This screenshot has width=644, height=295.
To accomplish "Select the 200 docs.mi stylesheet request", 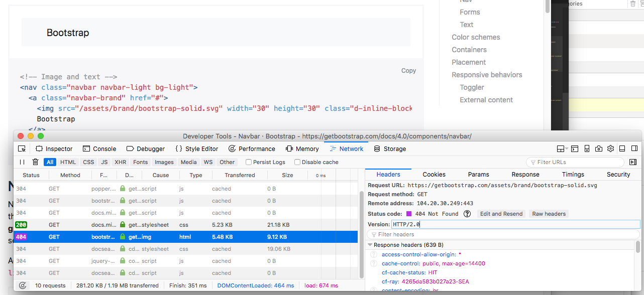I will 186,225.
